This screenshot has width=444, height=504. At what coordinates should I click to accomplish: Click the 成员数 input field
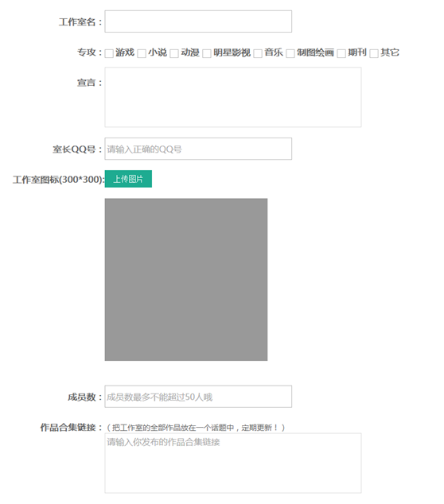click(x=198, y=397)
